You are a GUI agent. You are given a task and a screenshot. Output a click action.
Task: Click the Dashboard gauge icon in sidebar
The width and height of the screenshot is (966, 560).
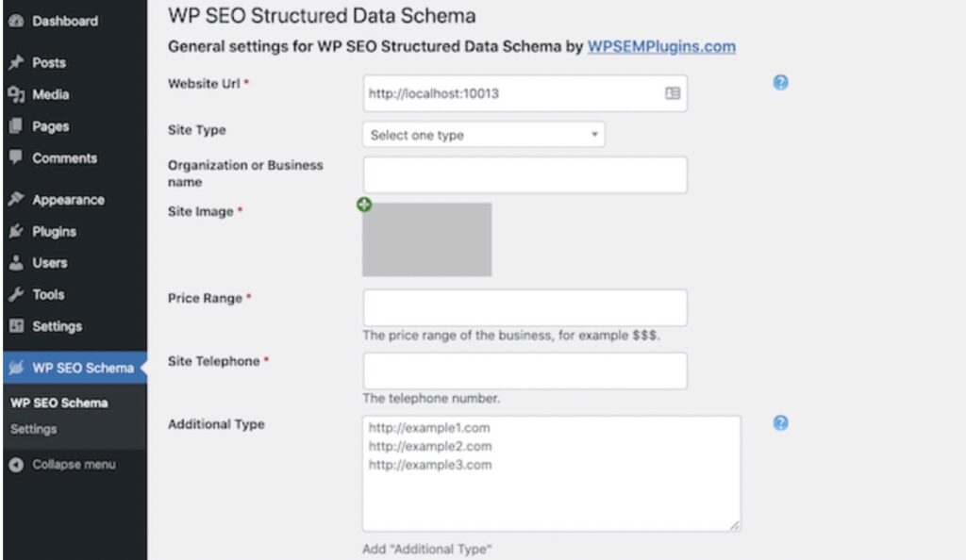[x=16, y=21]
